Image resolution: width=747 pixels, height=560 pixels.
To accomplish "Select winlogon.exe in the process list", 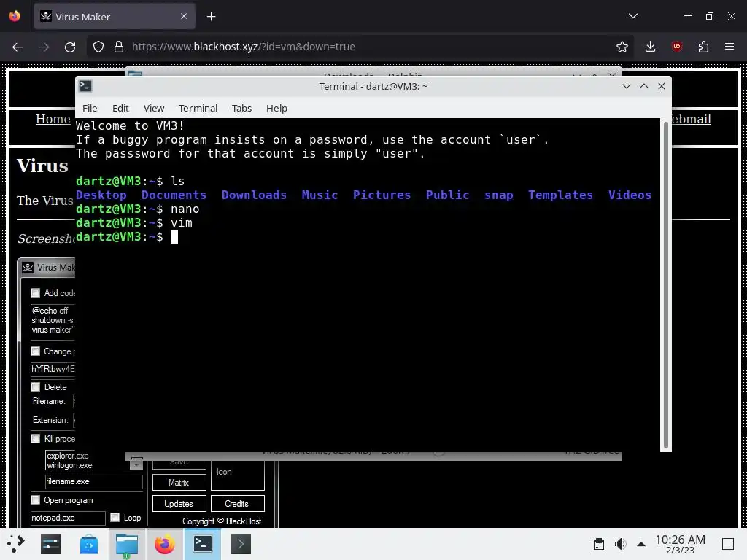I will click(69, 465).
